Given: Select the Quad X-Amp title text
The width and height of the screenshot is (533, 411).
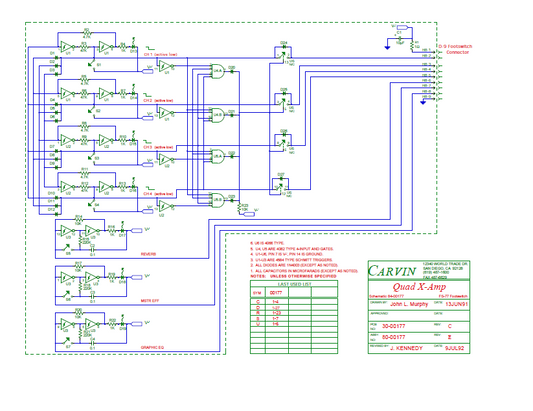Looking at the screenshot, I should click(x=419, y=287).
